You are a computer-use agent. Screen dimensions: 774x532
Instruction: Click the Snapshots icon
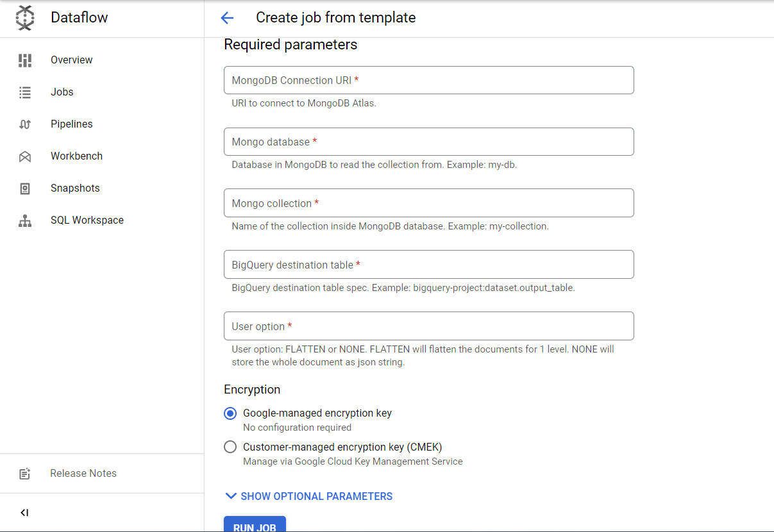coord(25,188)
